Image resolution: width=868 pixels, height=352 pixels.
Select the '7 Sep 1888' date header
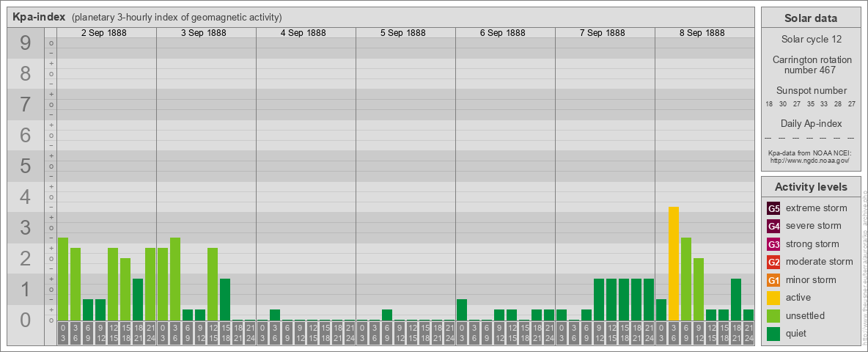602,33
